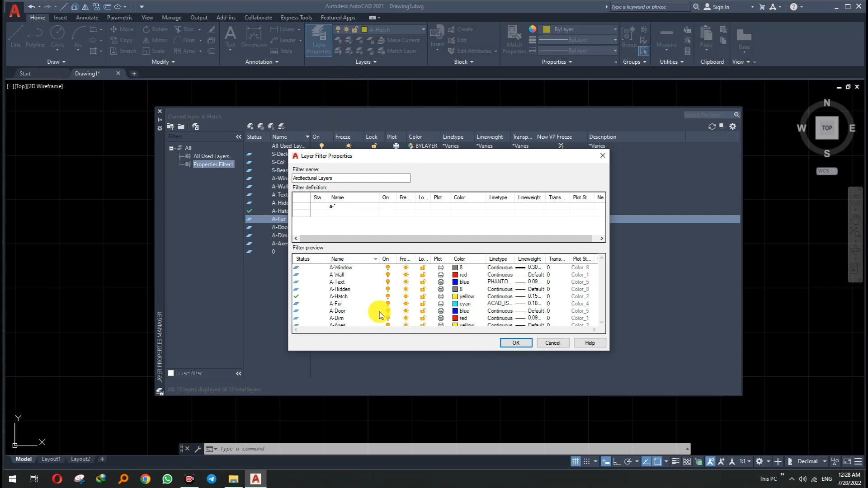Select Properties Filter1 in tree
868x488 pixels.
coord(213,164)
